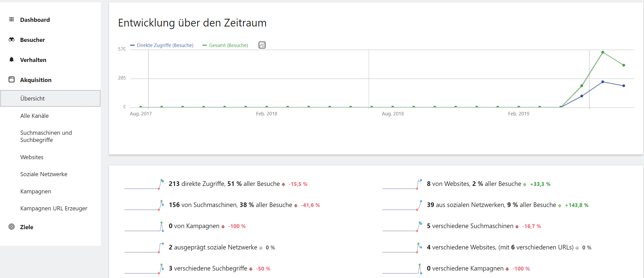
Task: Click the Aug. 2018 axis label
Action: (393, 114)
